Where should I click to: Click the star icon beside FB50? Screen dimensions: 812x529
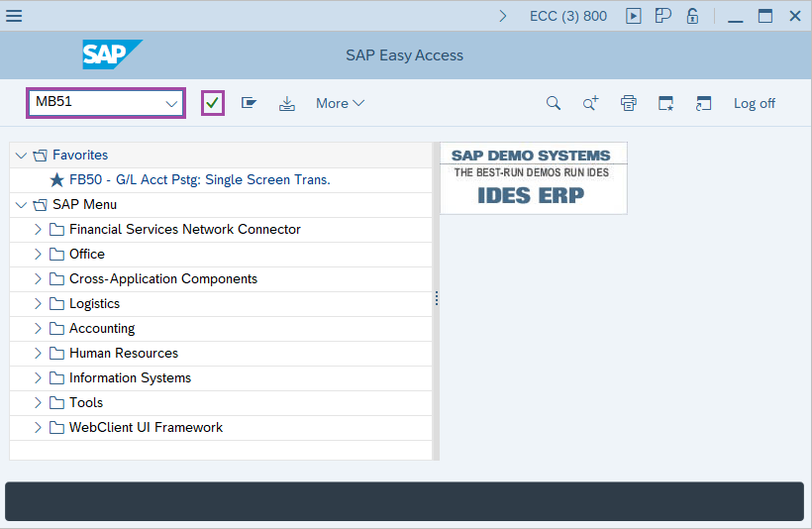pos(57,179)
